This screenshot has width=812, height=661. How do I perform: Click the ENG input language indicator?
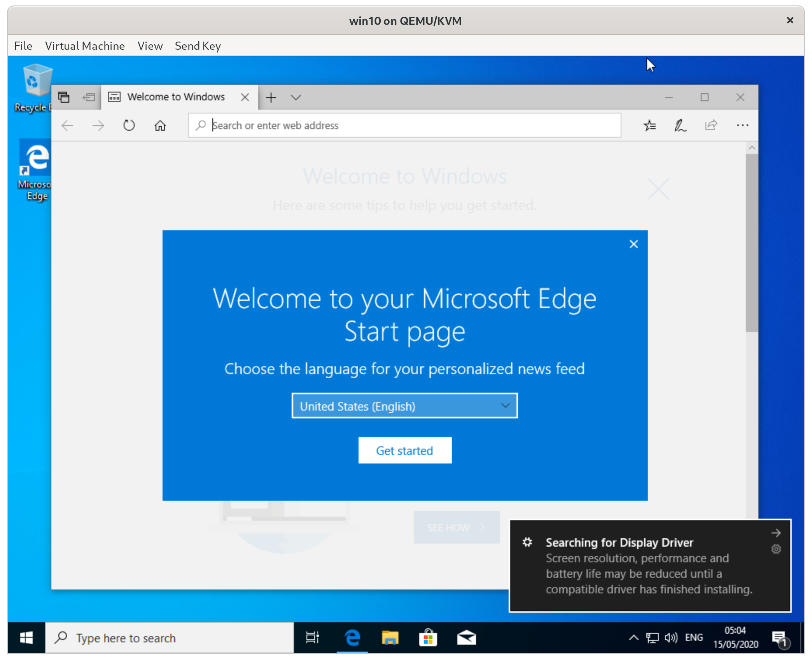pos(694,638)
